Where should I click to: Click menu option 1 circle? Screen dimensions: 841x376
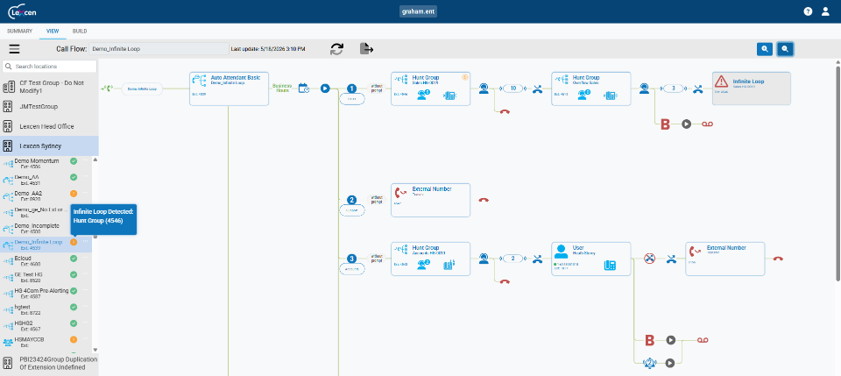coord(352,89)
